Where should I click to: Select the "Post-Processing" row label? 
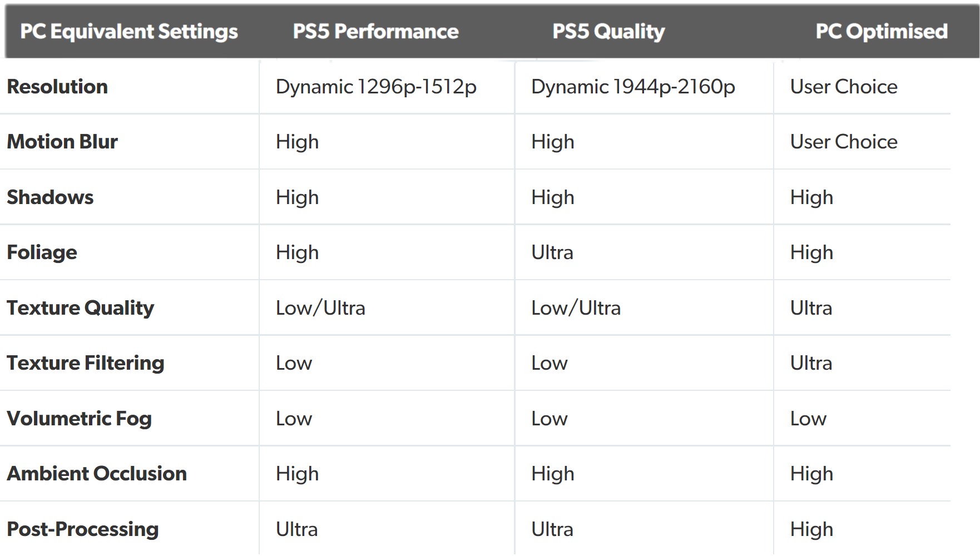tap(82, 529)
